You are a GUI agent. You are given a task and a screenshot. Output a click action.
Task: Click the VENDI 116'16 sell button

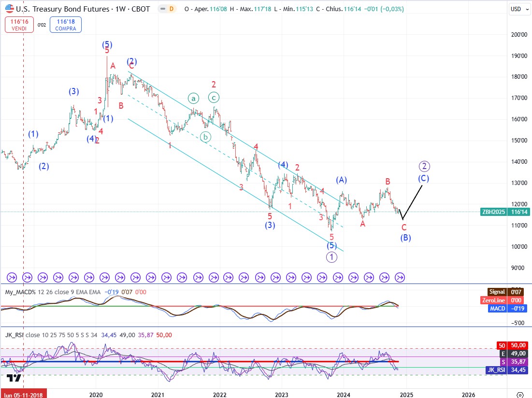19,25
